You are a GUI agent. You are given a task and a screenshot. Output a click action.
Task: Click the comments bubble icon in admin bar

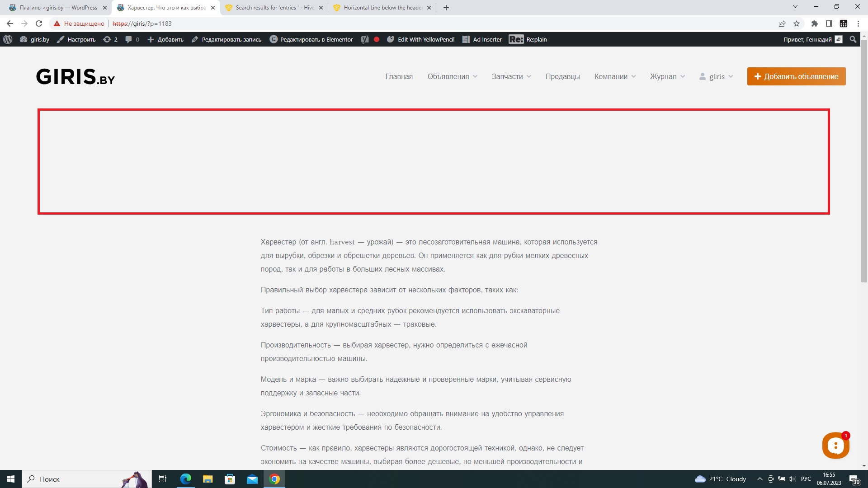[x=129, y=39]
